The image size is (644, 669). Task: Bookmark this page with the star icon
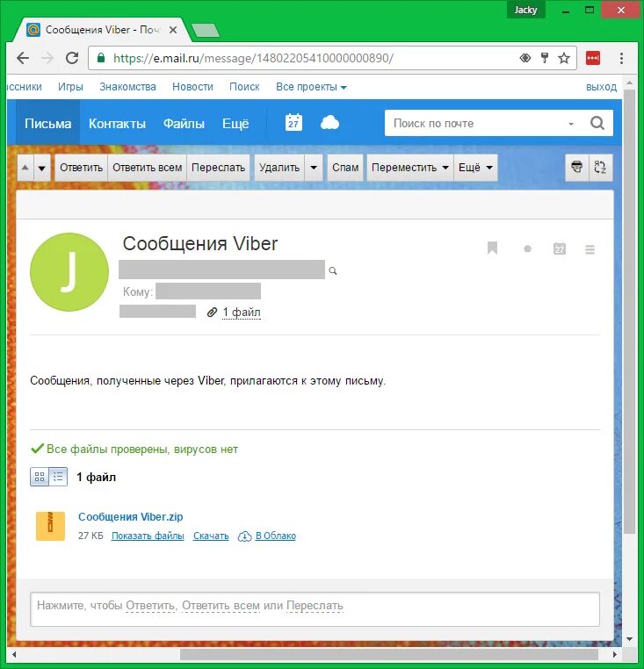click(x=564, y=58)
